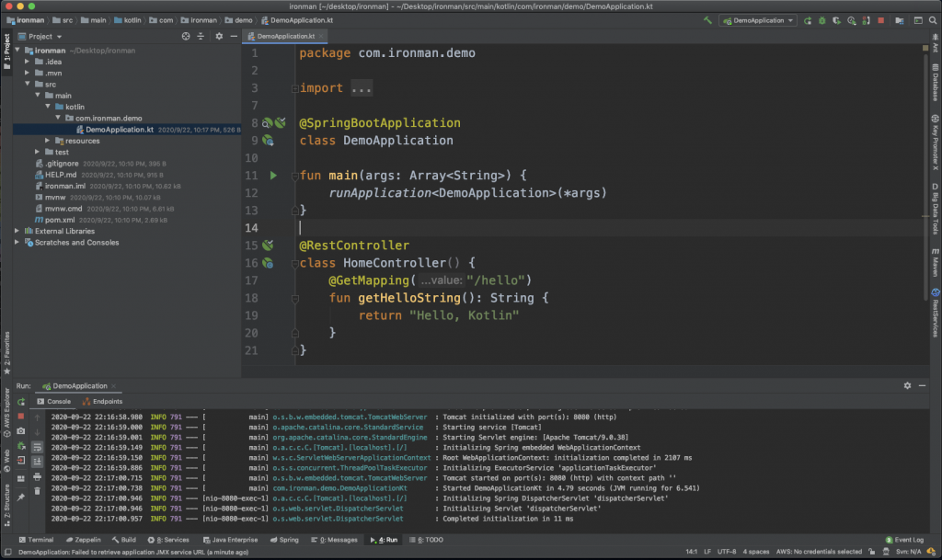The image size is (942, 560).
Task: Switch to the Console tab
Action: point(53,402)
